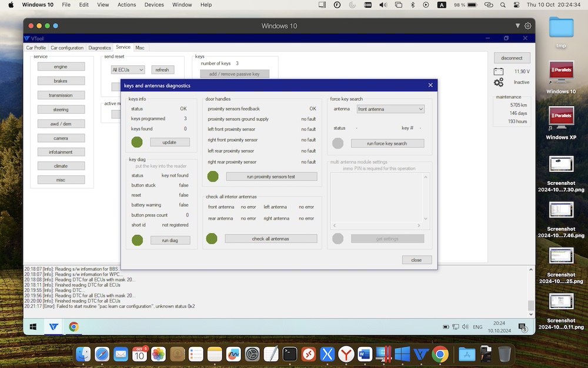
Task: Click the check all antennas button
Action: (x=270, y=238)
